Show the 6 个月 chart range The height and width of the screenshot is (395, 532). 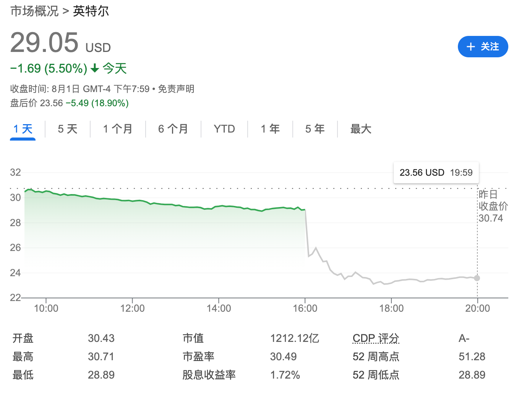[x=173, y=129]
